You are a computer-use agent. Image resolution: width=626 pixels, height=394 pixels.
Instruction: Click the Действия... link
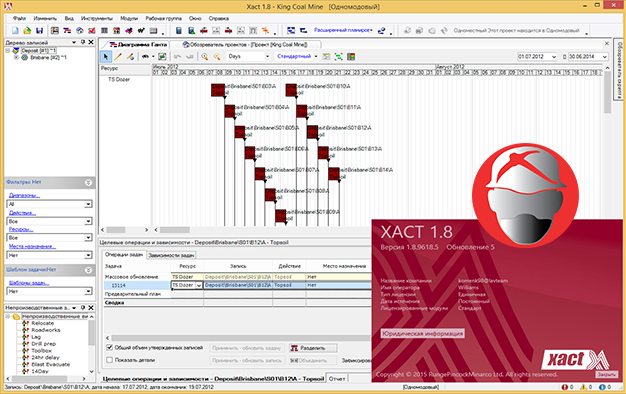pos(22,213)
